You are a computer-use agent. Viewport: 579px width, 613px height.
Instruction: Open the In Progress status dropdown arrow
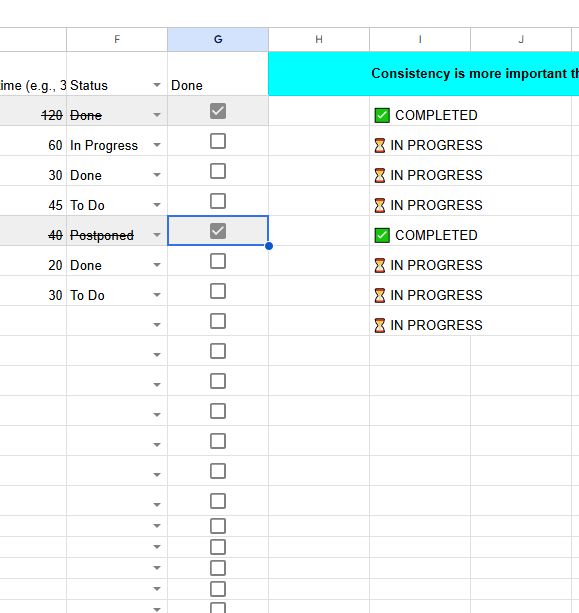click(x=157, y=145)
